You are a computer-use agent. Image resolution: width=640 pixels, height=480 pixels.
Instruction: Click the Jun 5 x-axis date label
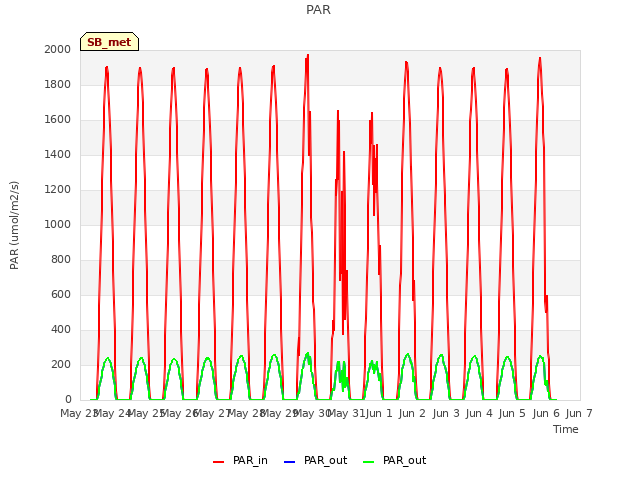(x=512, y=413)
